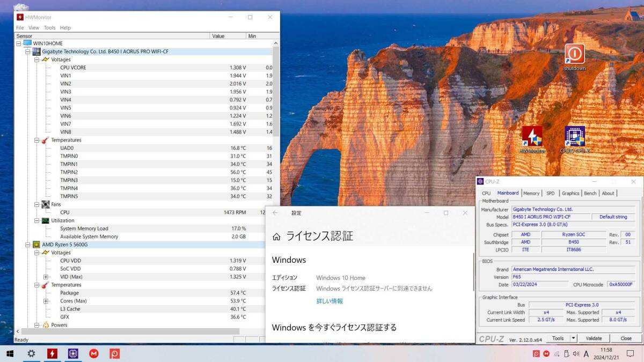
Task: Collapse the motherboard Voltages group
Action: pyautogui.click(x=37, y=60)
